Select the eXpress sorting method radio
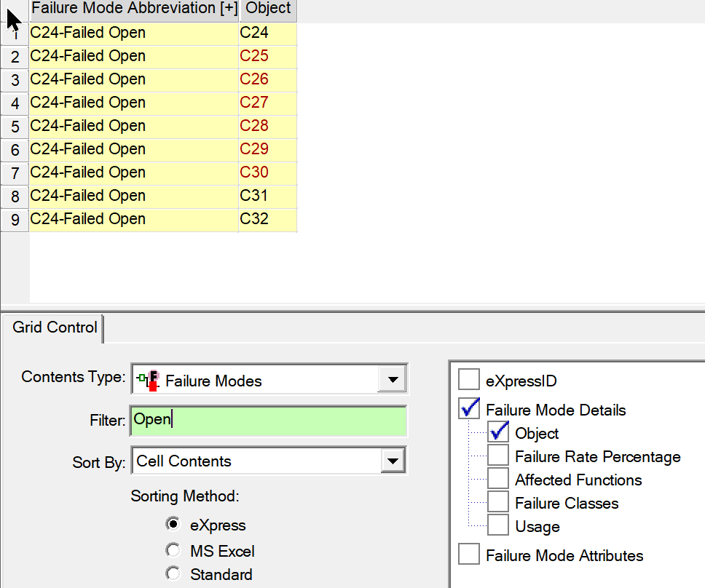This screenshot has width=705, height=588. (173, 524)
